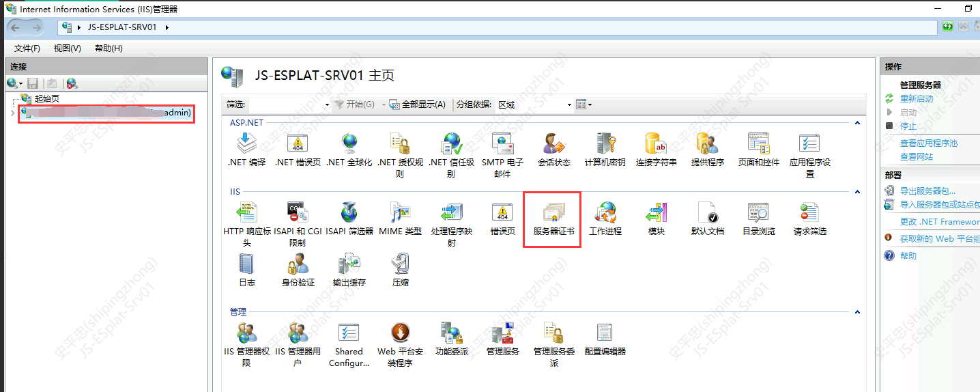Open the 服务器证书 feature
This screenshot has height=392, width=980.
[553, 219]
